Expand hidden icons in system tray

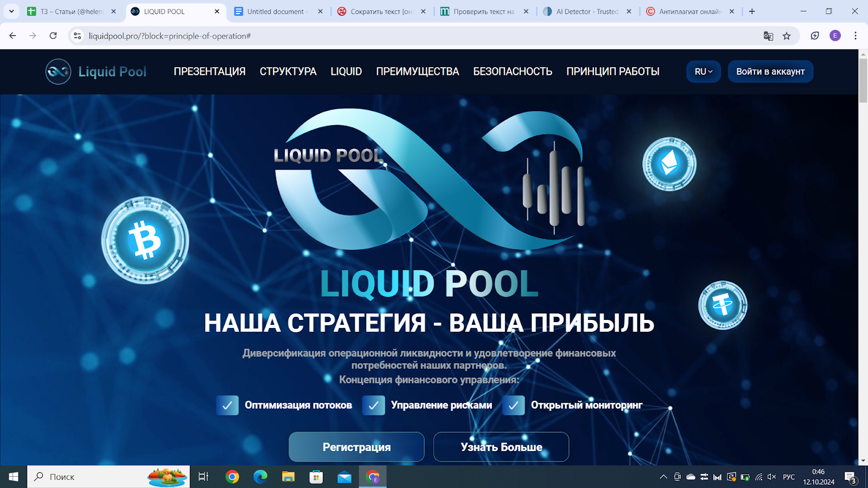coord(663,477)
